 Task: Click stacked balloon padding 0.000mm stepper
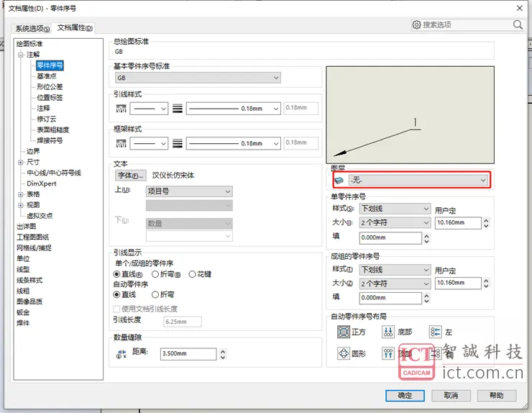[426, 298]
